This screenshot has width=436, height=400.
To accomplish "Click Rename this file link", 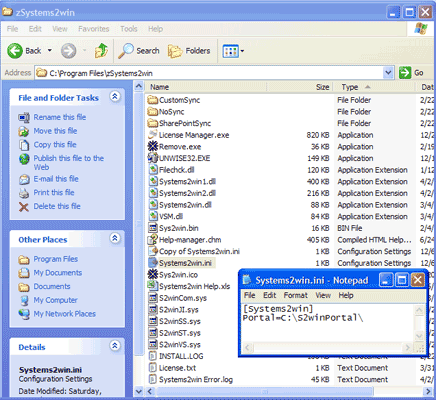I will [60, 117].
